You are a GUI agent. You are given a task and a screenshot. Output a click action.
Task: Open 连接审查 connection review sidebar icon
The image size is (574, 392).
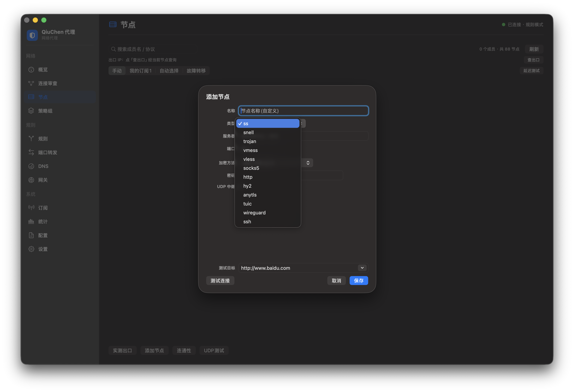(31, 83)
